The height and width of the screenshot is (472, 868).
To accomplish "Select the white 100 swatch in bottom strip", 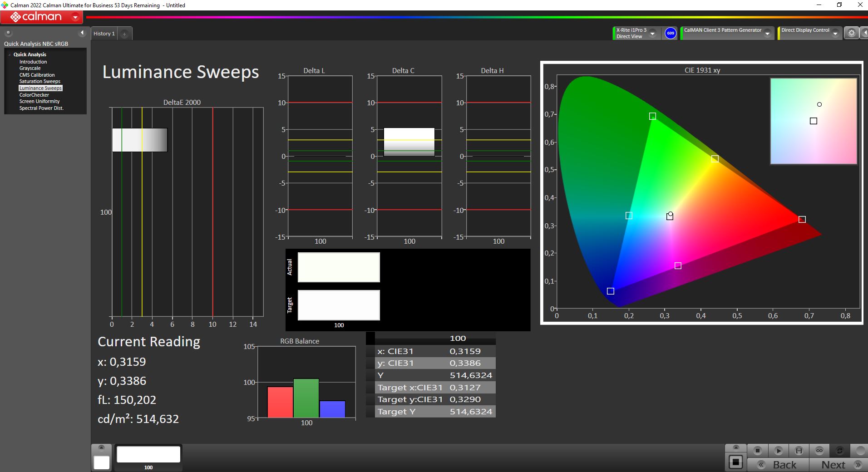I will tap(148, 455).
